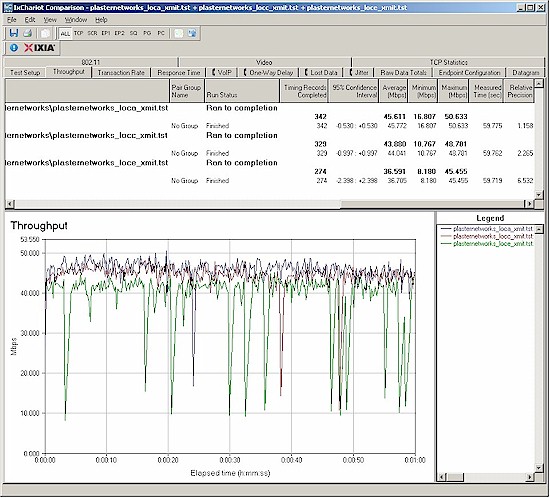Click the loca_xmit.tst entry in the Legend
Viewport: 550px width, 498px height.
[487, 229]
